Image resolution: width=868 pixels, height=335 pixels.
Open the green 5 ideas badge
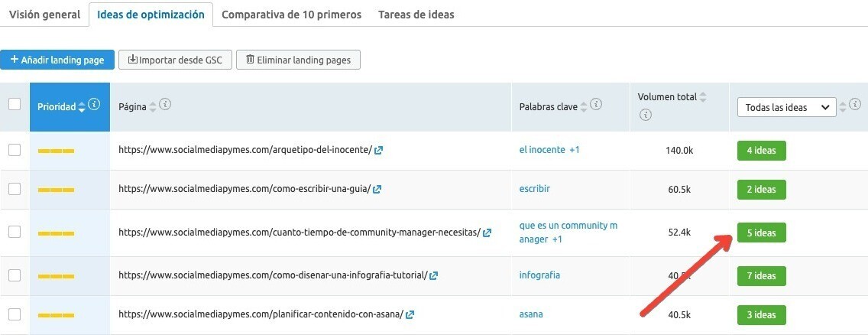(761, 233)
